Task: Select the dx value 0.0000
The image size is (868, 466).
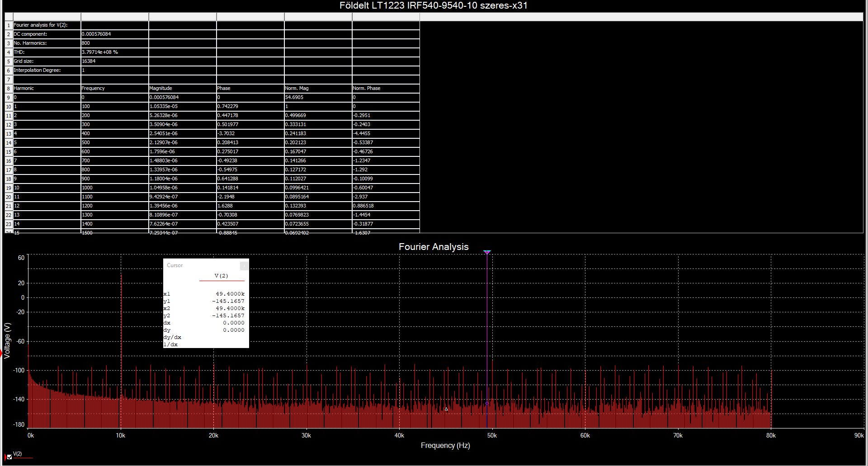Action: point(234,323)
